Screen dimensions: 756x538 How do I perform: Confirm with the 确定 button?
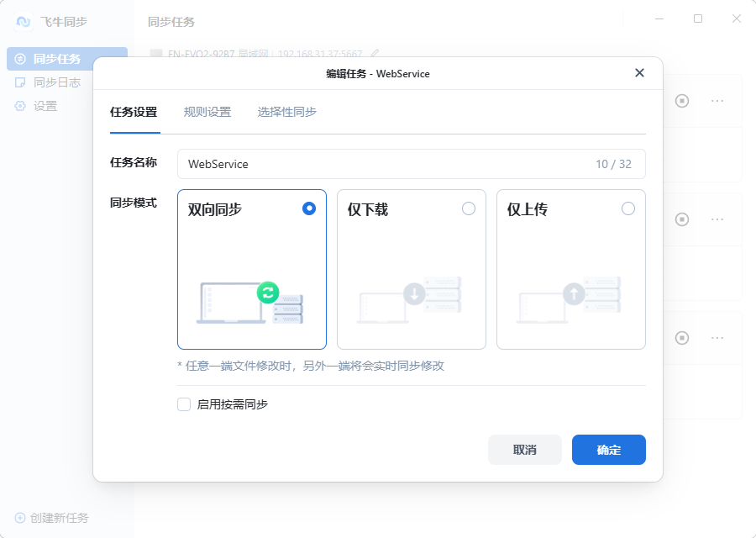(x=609, y=450)
